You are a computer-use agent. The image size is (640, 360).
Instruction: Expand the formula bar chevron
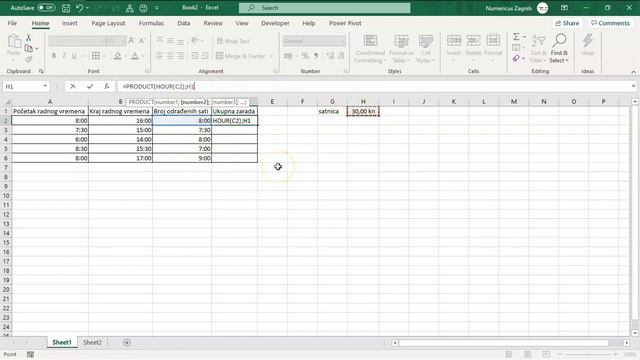pyautogui.click(x=633, y=86)
